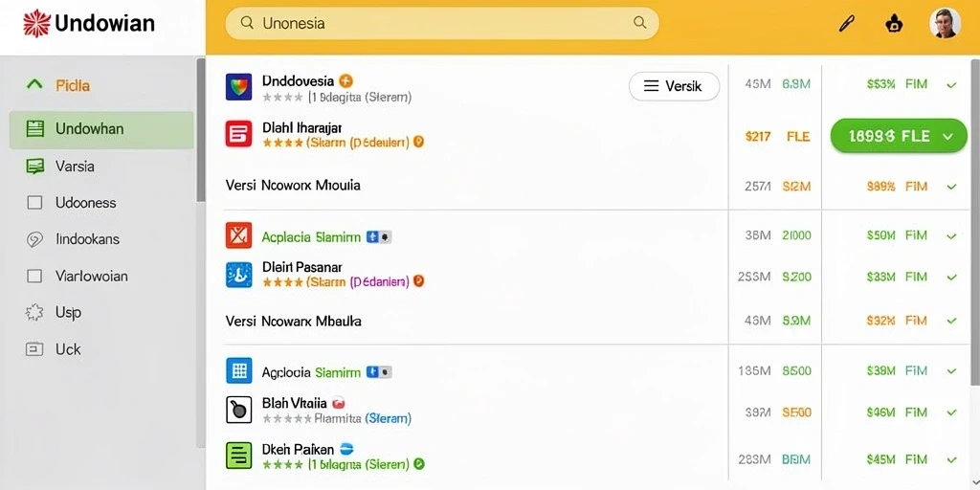Click the pencil edit icon in header
Screen dimensions: 980x490
[846, 24]
